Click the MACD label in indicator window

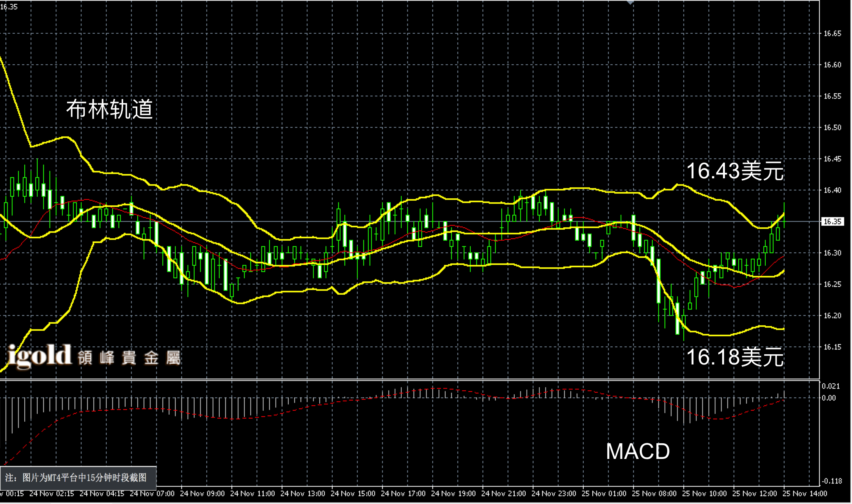(x=638, y=451)
